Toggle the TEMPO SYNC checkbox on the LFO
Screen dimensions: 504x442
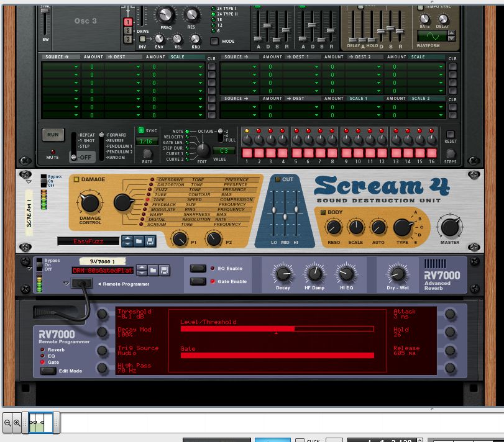pos(419,7)
